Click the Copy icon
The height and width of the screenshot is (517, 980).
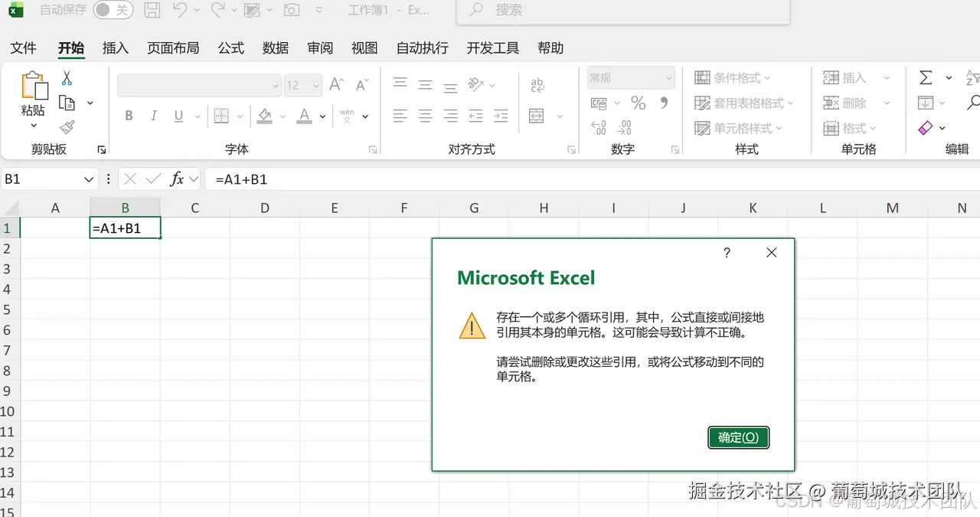(x=67, y=103)
